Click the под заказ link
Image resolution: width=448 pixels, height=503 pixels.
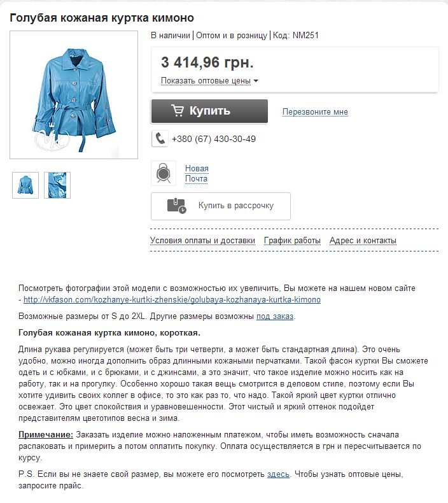coord(274,316)
